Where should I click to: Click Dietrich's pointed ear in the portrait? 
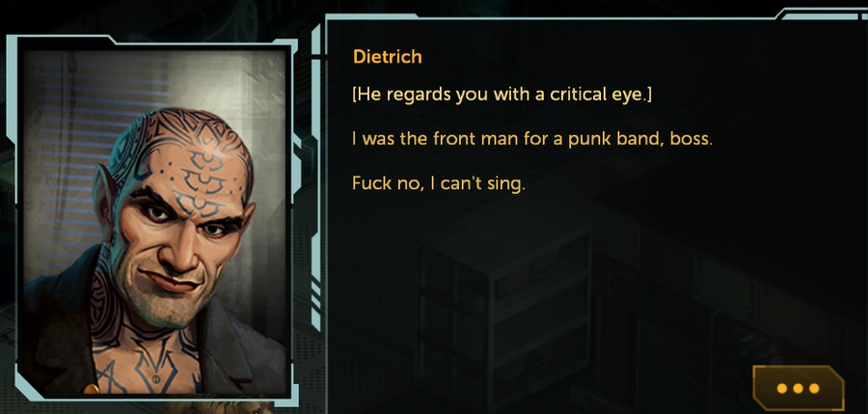pos(103,194)
